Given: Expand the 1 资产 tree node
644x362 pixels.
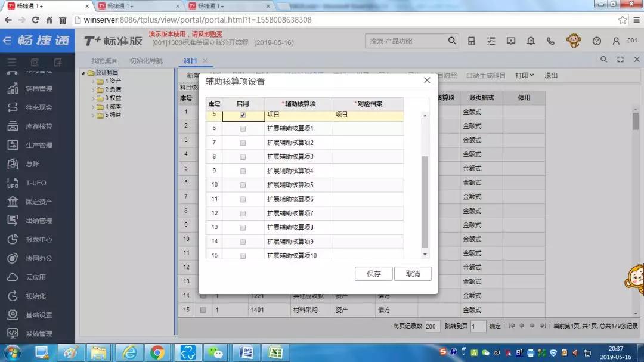Looking at the screenshot, I should [x=93, y=81].
